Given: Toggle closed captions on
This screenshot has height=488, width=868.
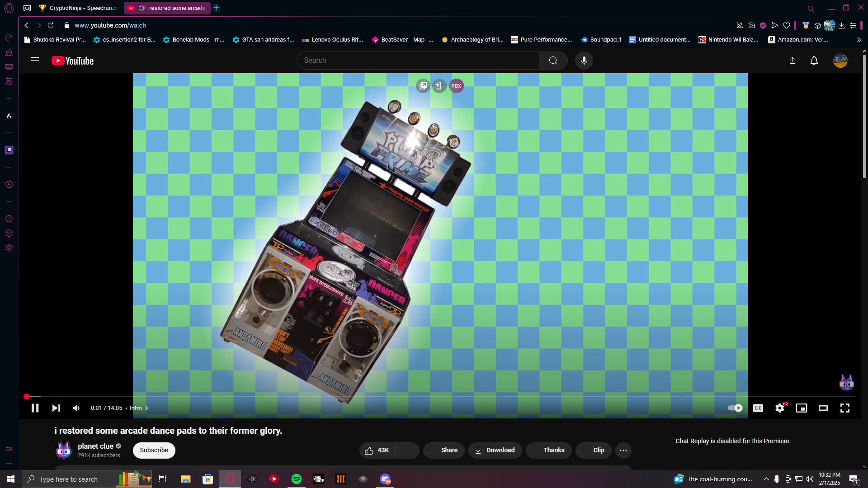Looking at the screenshot, I should coord(758,408).
